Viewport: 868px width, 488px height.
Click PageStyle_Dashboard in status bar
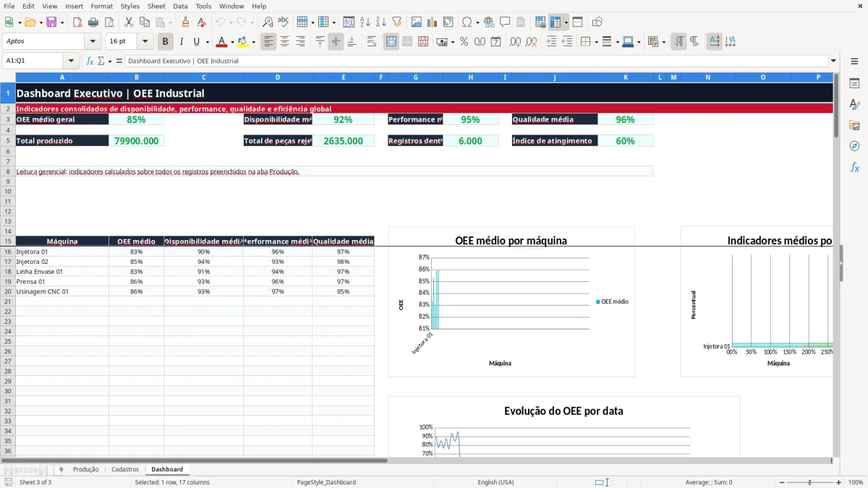tap(326, 482)
